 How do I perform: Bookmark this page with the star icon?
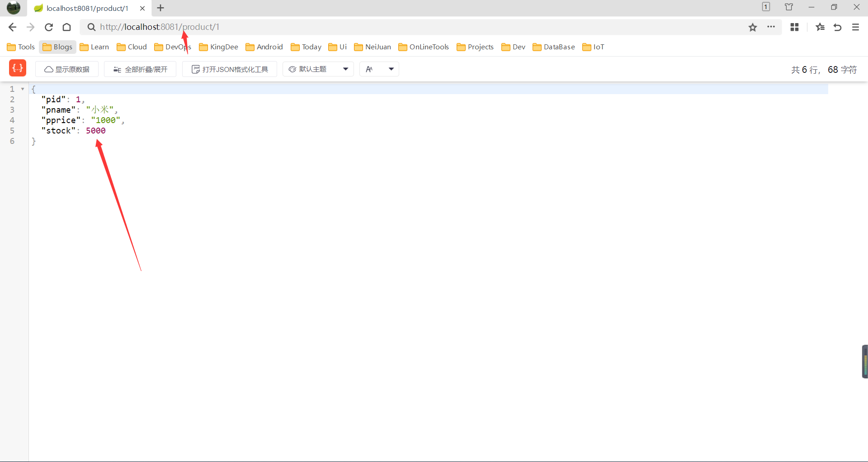coord(753,27)
